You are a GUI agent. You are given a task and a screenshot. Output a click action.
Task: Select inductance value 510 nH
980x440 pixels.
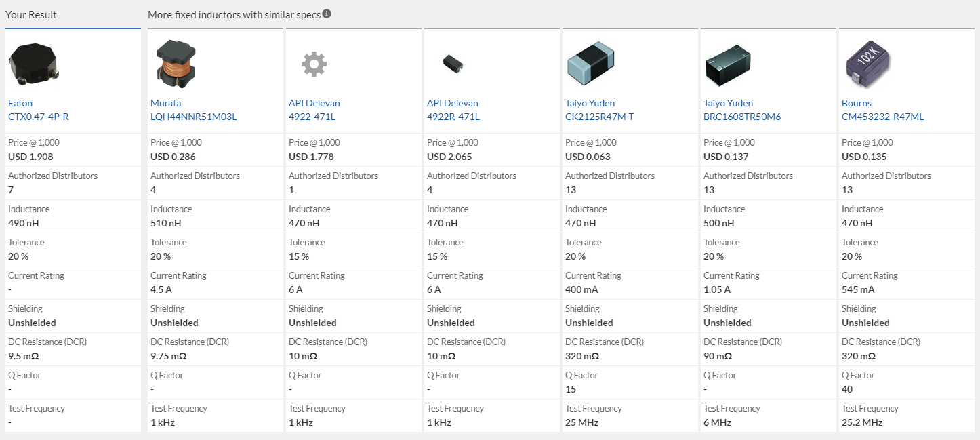(165, 223)
